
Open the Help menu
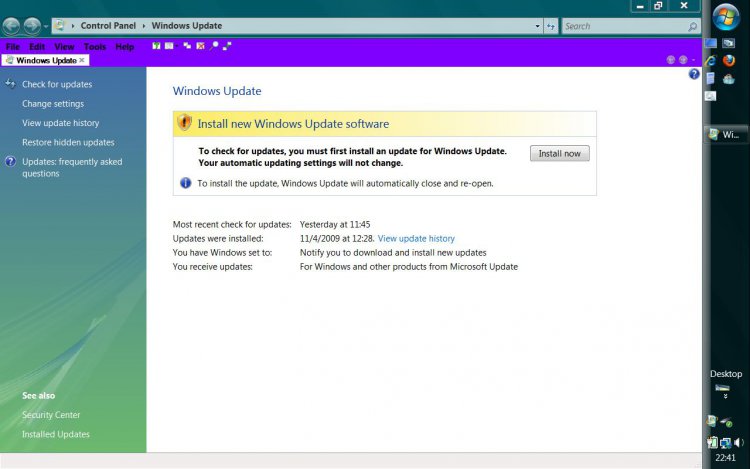(124, 47)
